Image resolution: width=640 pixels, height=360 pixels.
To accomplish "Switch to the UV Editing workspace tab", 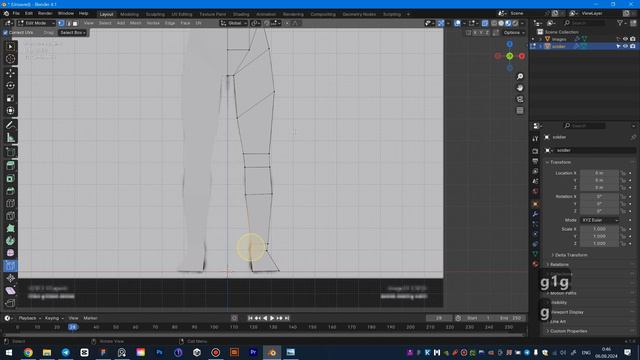I will pyautogui.click(x=182, y=14).
